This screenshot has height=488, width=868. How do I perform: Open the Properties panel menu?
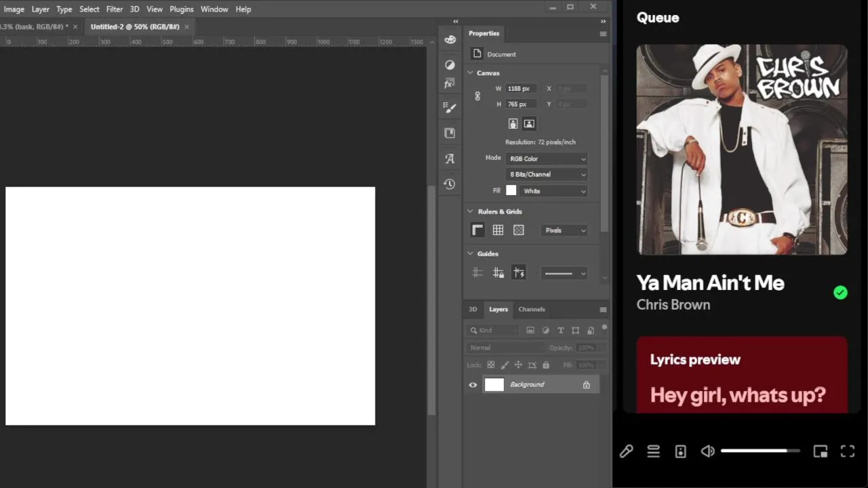tap(603, 33)
